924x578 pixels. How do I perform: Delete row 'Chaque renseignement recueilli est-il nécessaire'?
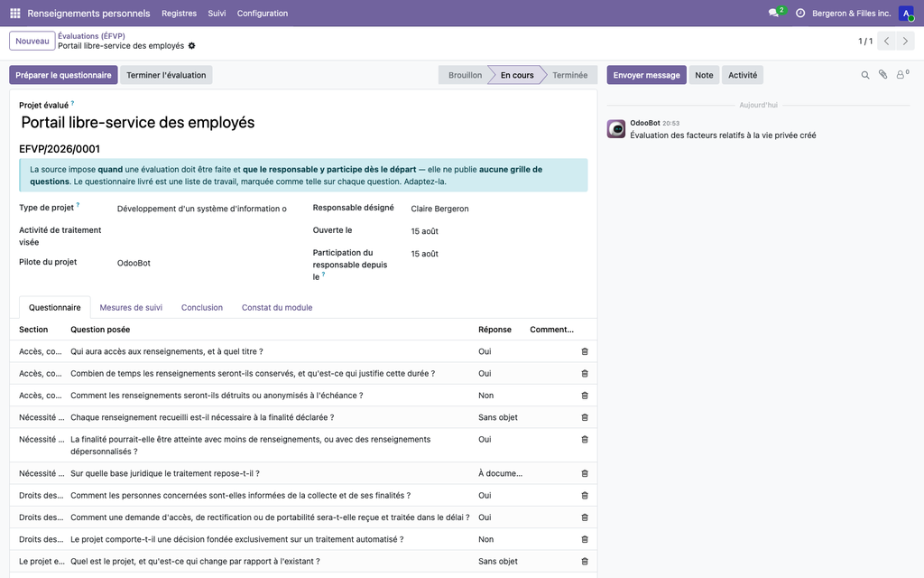click(585, 417)
